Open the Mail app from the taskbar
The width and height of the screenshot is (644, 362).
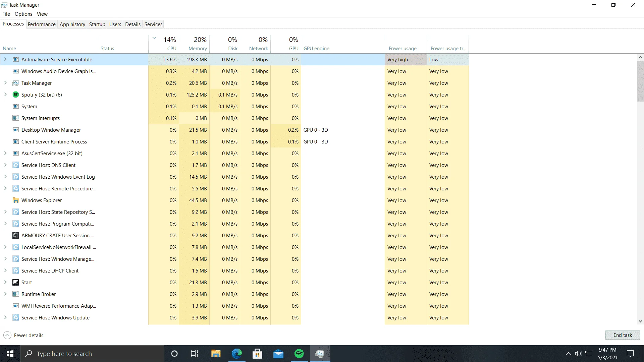click(278, 354)
